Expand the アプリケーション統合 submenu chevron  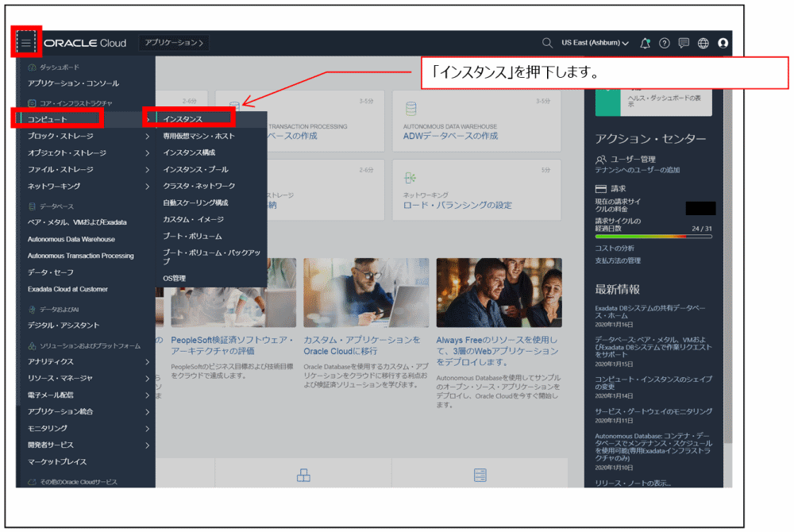tap(147, 412)
